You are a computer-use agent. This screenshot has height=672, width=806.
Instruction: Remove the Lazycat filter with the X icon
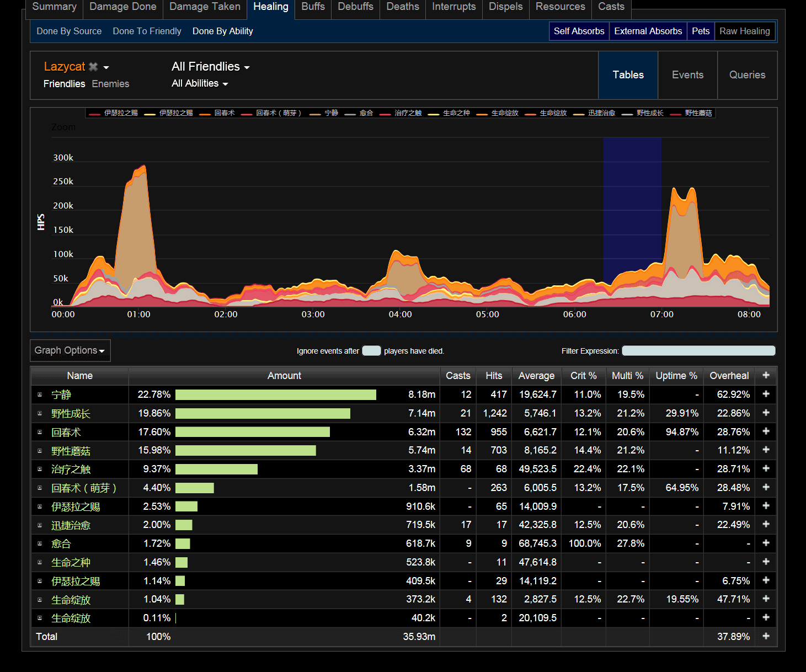pyautogui.click(x=93, y=67)
